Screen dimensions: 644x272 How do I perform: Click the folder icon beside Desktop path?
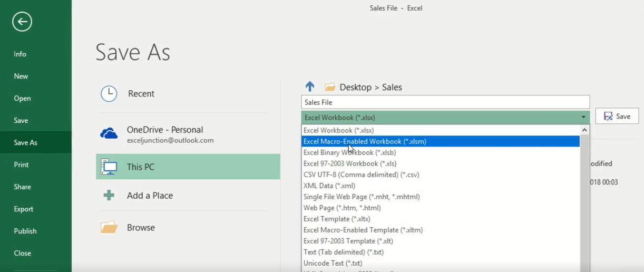330,87
